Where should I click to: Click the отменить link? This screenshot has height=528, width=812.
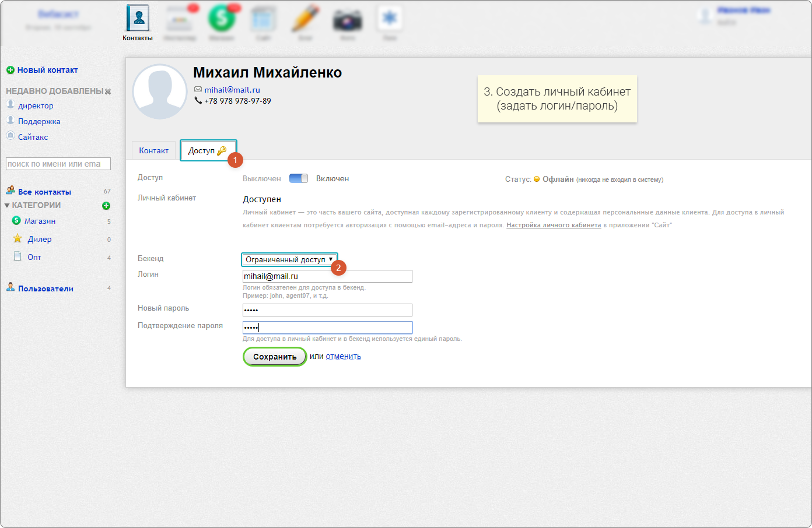tap(343, 357)
